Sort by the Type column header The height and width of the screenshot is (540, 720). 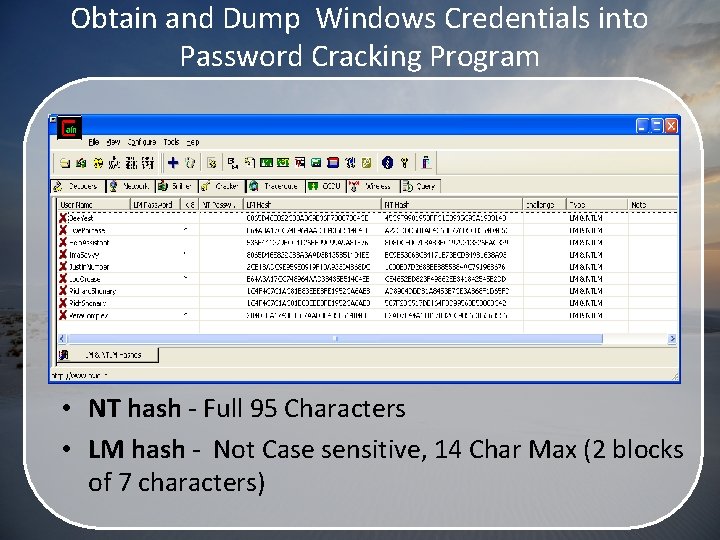click(597, 205)
